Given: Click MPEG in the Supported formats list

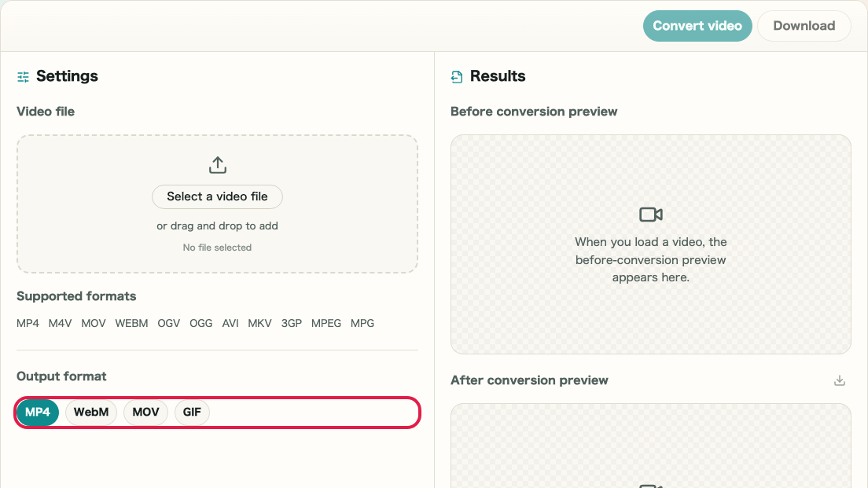Looking at the screenshot, I should [x=326, y=323].
